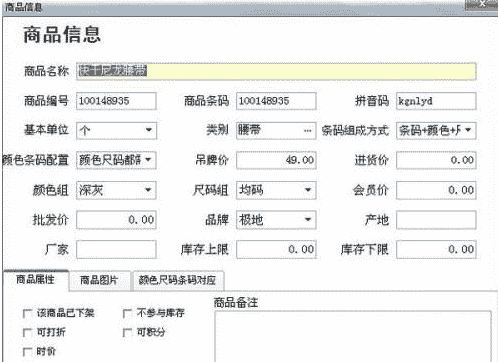Viewport: 498px width, 362px height.
Task: Toggle the 可打折 checkbox
Action: tap(27, 332)
